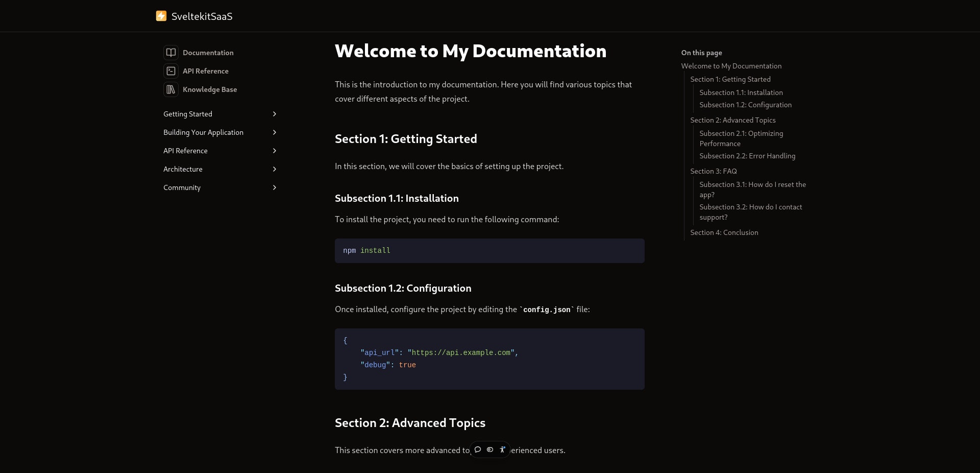Expand the Architecture chevron
Viewport: 980px width, 473px height.
[275, 169]
